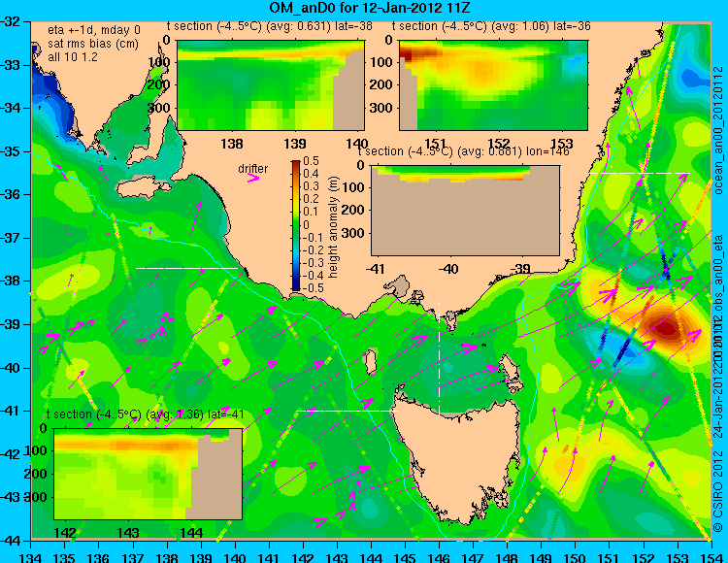Open the lat=-41 temperature section inset plot
The image size is (728, 563).
tap(149, 474)
